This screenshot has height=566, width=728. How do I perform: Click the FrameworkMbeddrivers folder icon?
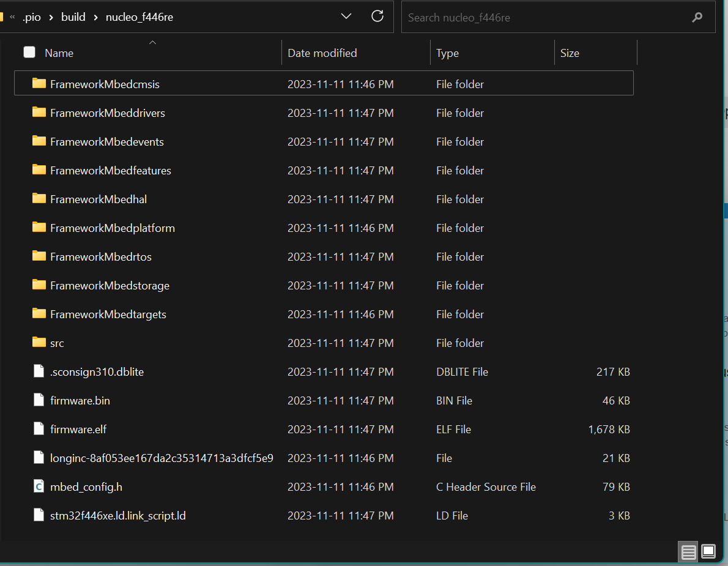pyautogui.click(x=39, y=113)
